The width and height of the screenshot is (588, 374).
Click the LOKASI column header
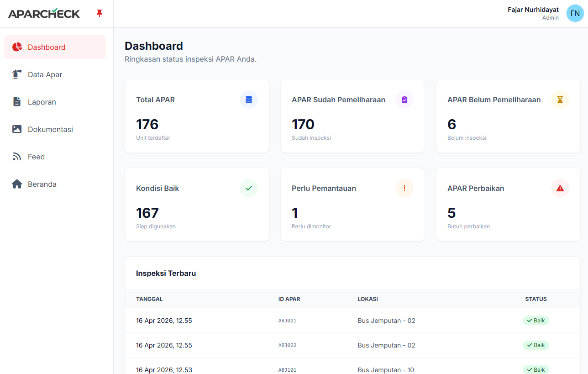click(368, 299)
